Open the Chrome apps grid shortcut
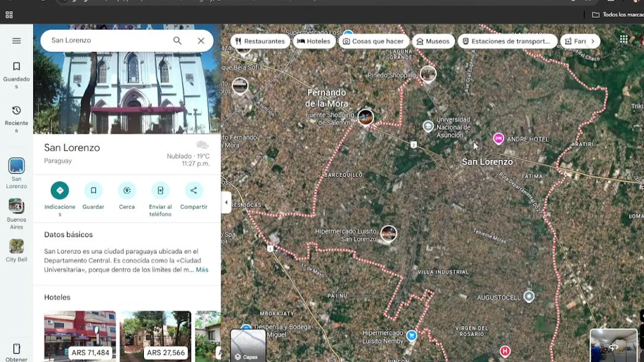 click(x=9, y=15)
